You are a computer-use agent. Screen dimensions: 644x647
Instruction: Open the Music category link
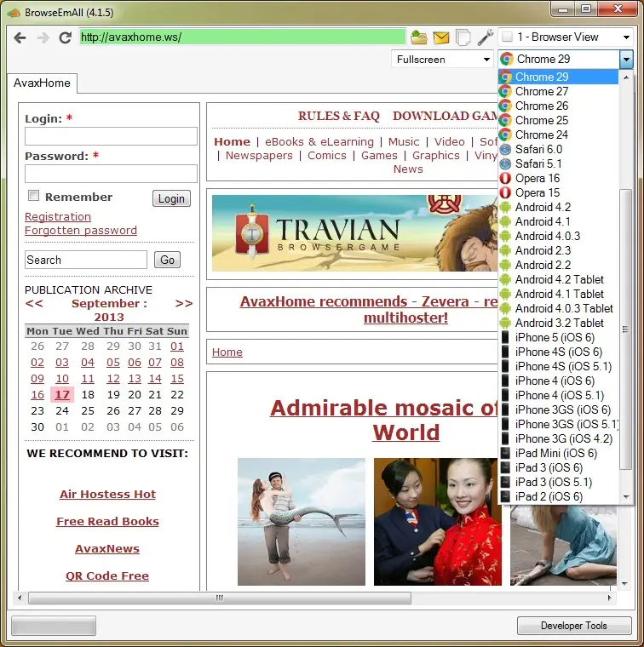coord(404,141)
